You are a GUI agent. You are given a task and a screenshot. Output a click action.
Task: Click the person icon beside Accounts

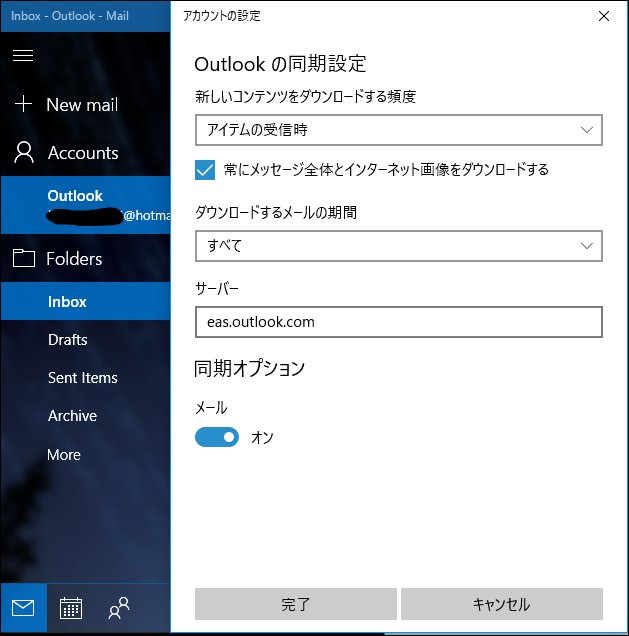pos(24,152)
